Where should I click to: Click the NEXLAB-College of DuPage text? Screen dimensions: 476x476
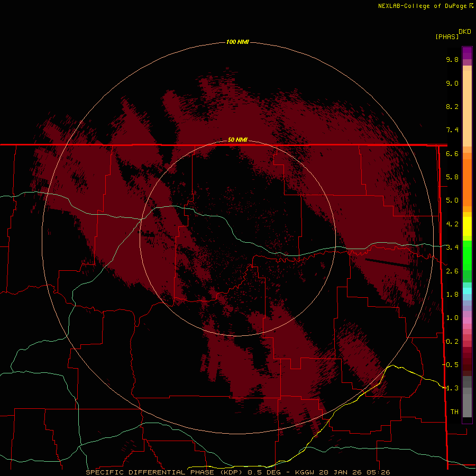tap(423, 6)
